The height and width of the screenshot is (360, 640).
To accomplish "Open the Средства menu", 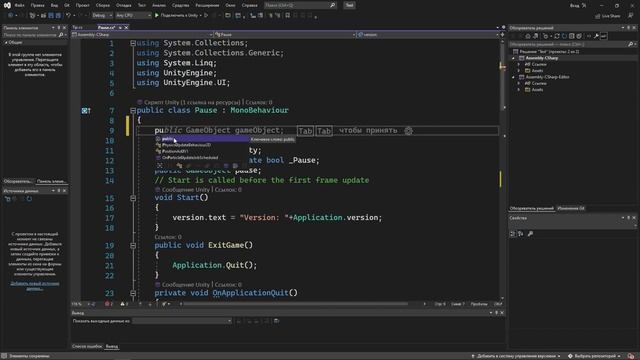I will [x=180, y=5].
